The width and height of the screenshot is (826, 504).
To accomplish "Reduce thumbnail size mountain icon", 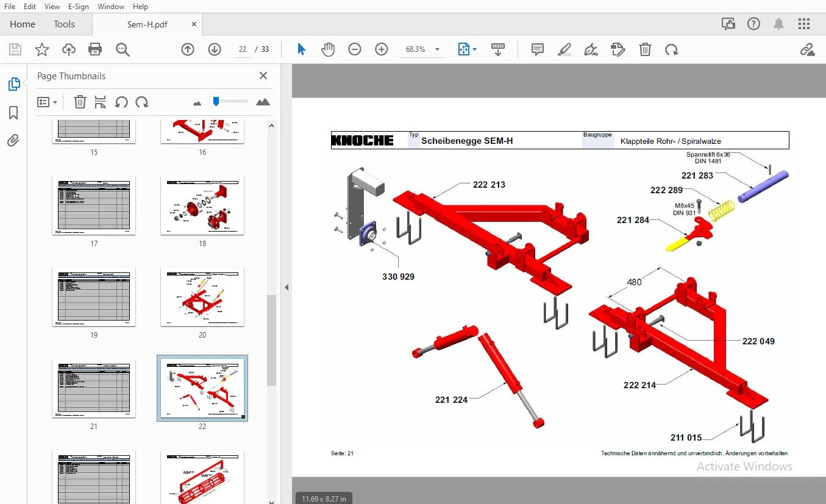I will coord(197,103).
